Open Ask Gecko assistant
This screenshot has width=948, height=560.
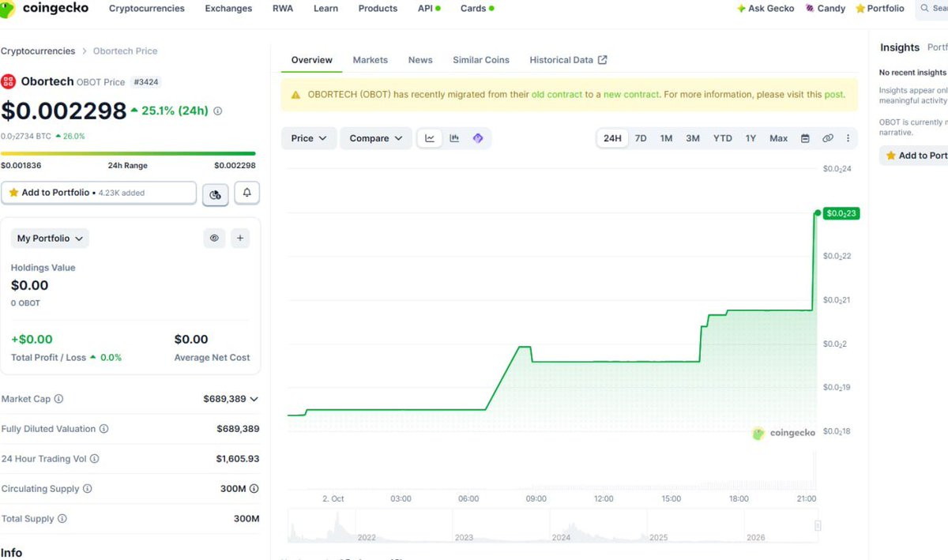coord(766,8)
